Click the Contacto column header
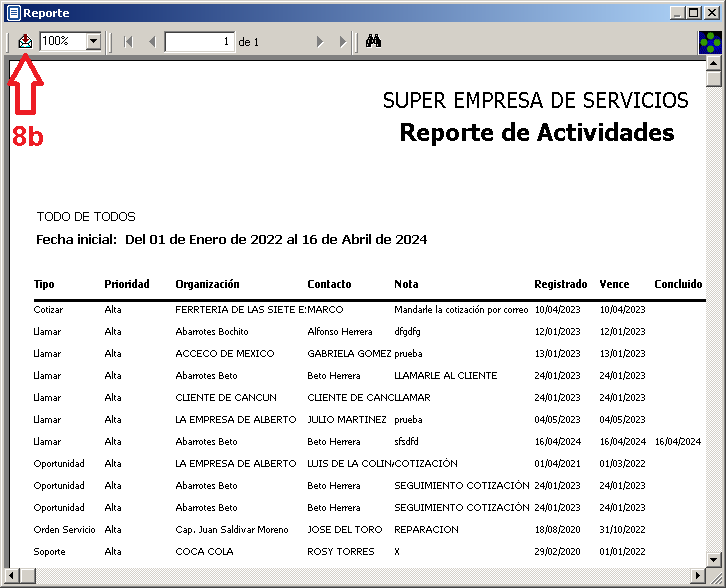This screenshot has width=726, height=588. pos(329,284)
